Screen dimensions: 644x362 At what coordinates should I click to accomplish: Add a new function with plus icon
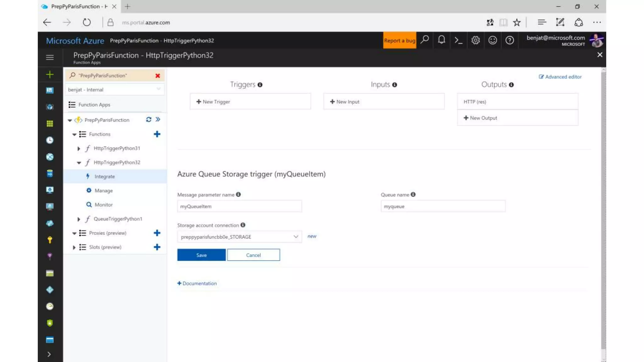tap(157, 134)
